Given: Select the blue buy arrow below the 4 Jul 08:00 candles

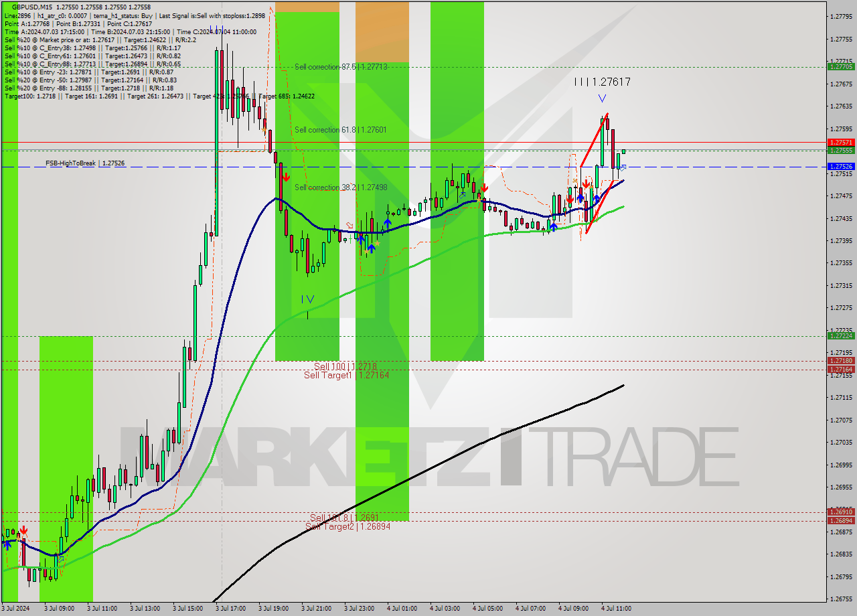Looking at the screenshot, I should [554, 228].
